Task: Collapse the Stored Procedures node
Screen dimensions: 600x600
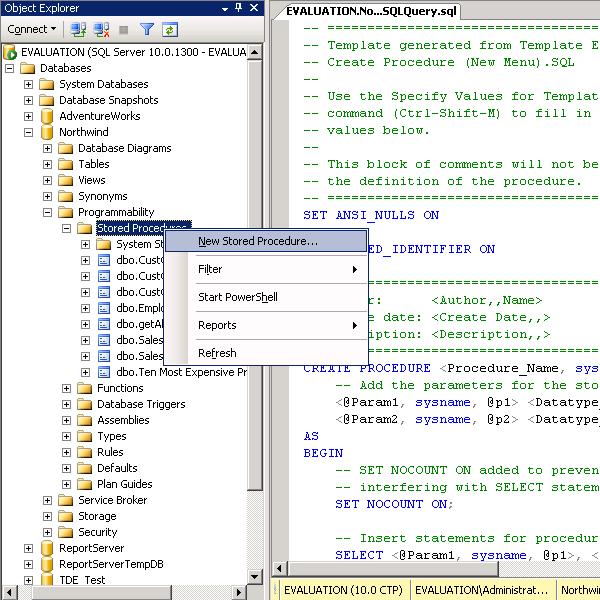Action: (x=66, y=228)
